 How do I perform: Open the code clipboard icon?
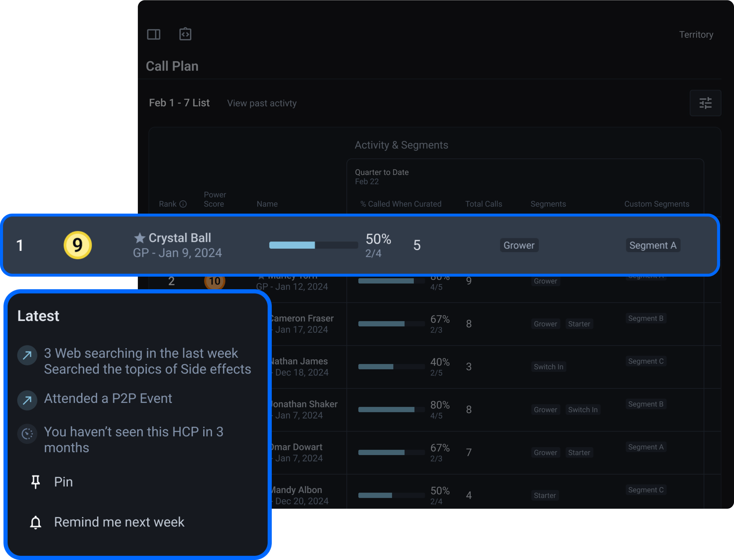tap(185, 34)
